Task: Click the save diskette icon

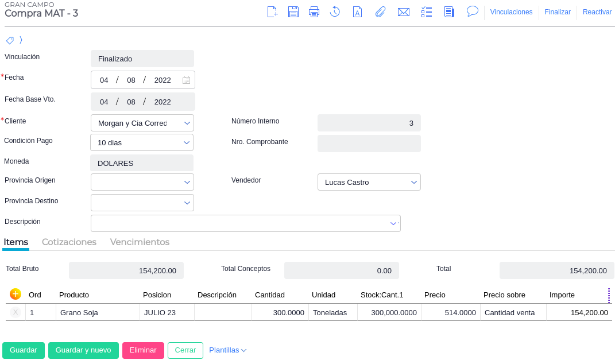Action: click(x=293, y=11)
